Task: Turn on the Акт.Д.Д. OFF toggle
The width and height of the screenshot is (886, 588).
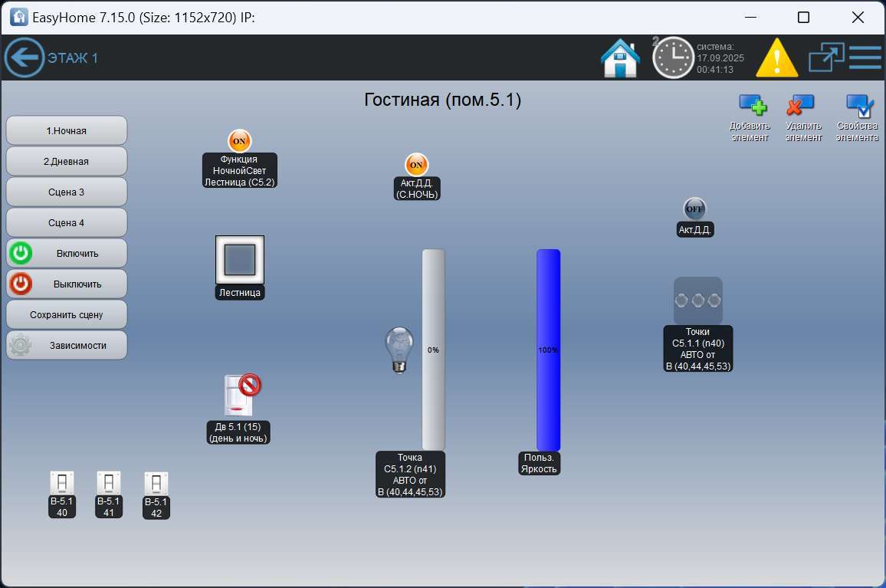Action: [x=694, y=208]
